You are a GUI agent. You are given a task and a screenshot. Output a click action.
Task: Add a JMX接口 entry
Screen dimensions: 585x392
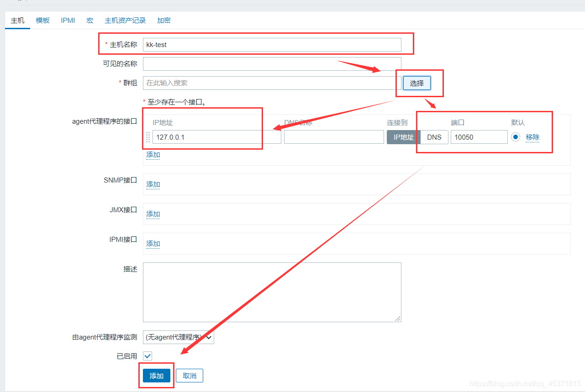tap(153, 214)
